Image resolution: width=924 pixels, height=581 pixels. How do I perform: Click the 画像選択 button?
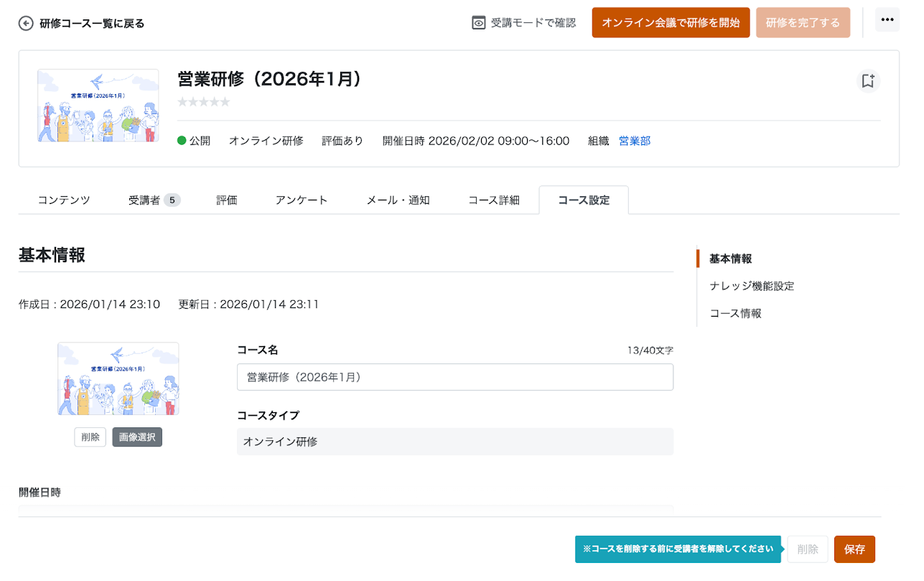(x=137, y=437)
